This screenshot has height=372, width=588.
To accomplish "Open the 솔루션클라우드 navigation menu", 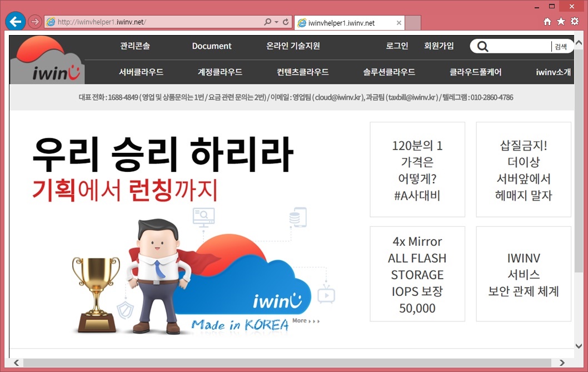I will [x=389, y=72].
